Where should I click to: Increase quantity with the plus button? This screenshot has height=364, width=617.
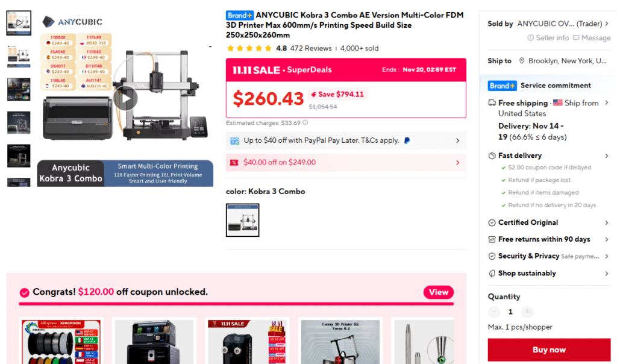tap(527, 312)
